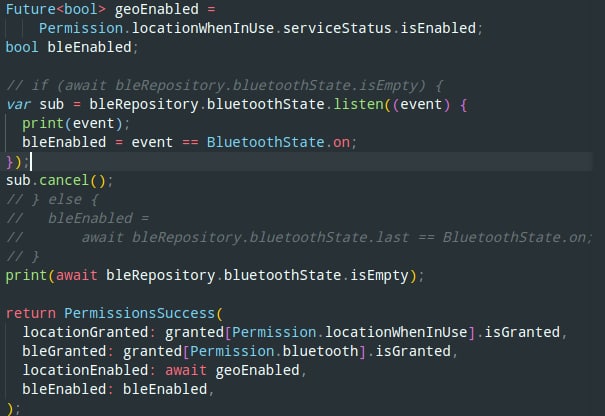Click commented bleEnabled = line
Viewport: 605px width, 416px height.
78,218
